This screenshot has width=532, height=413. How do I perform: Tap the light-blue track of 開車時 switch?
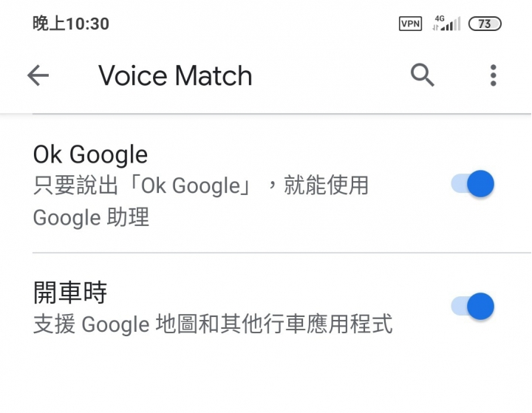point(459,306)
